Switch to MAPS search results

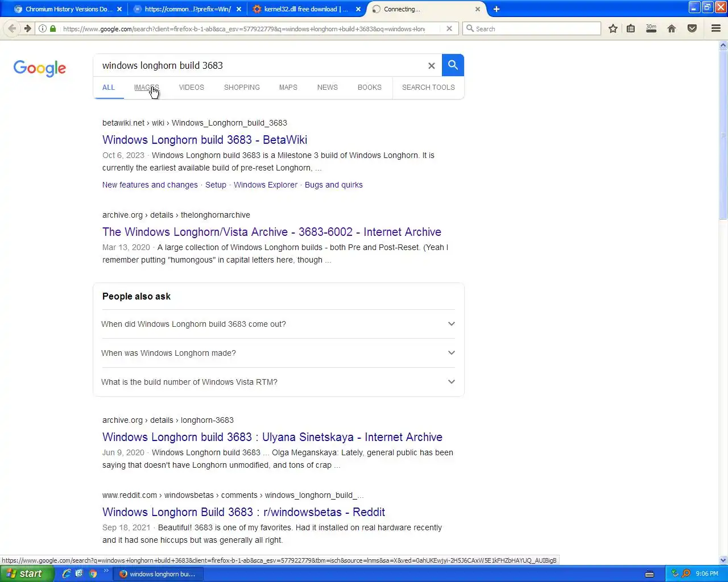point(288,88)
